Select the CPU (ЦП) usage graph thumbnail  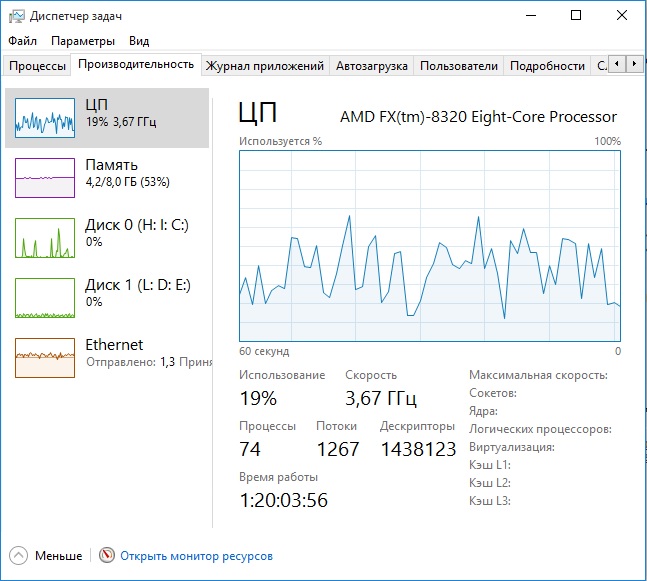(45, 118)
